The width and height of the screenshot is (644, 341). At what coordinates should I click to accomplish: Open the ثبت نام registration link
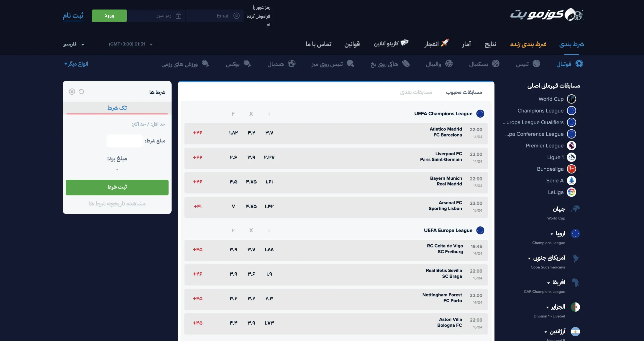pyautogui.click(x=73, y=16)
